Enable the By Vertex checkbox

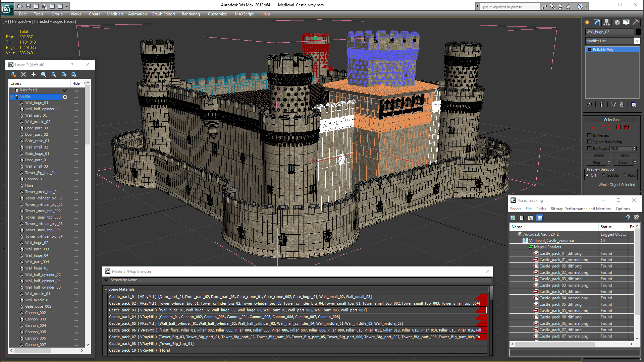pyautogui.click(x=589, y=135)
